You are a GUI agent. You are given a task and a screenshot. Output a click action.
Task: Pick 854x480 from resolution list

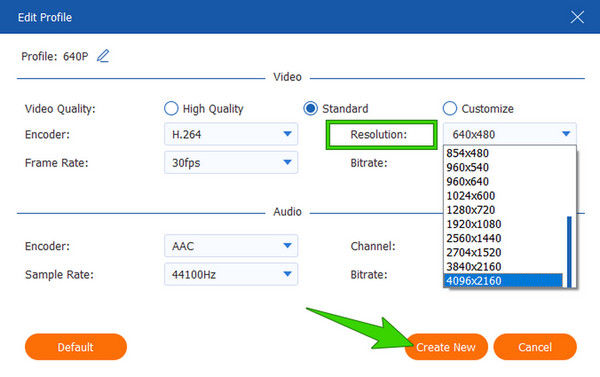(x=503, y=153)
